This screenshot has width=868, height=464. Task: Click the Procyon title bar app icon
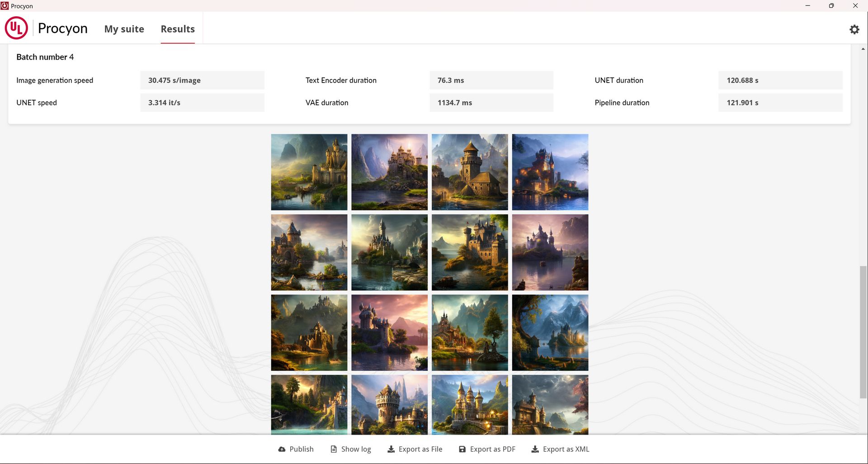[x=5, y=6]
